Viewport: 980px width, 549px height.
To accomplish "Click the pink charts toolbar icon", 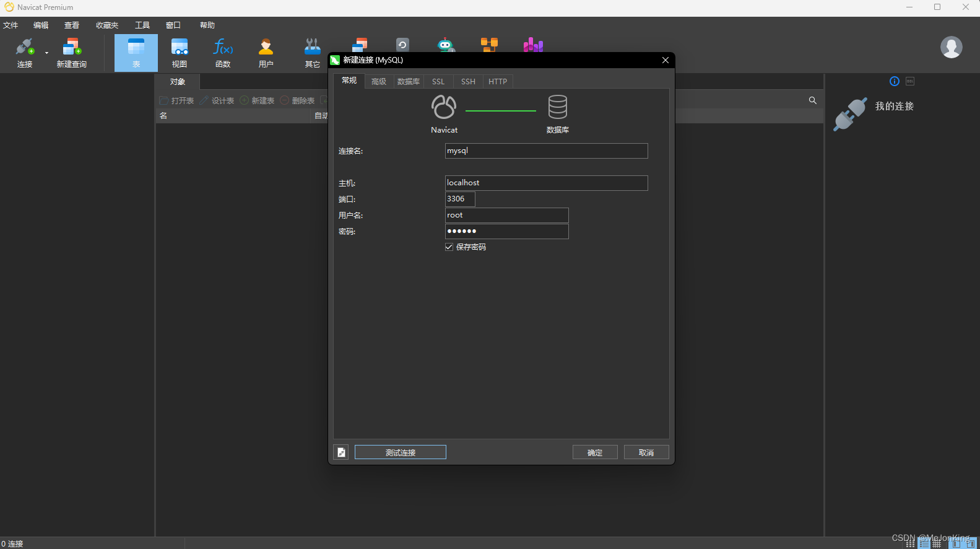I will coord(533,45).
